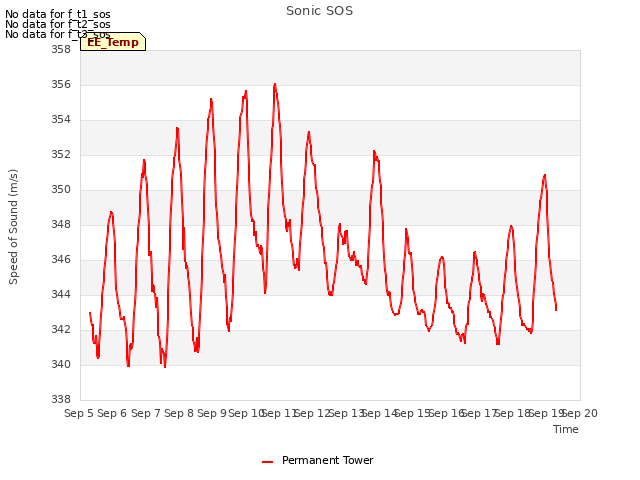Click the Time axis label
640x480 pixels.
pos(565,429)
